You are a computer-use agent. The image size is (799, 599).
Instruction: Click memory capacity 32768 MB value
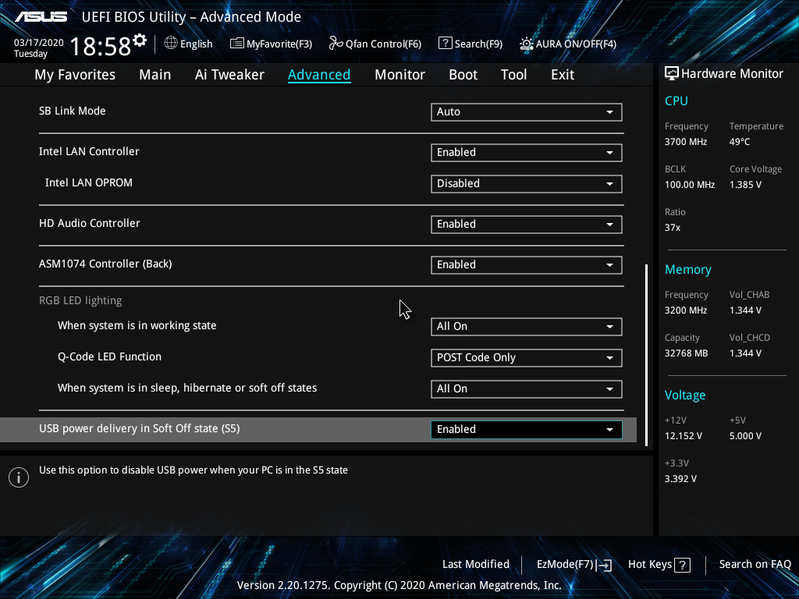tap(686, 353)
